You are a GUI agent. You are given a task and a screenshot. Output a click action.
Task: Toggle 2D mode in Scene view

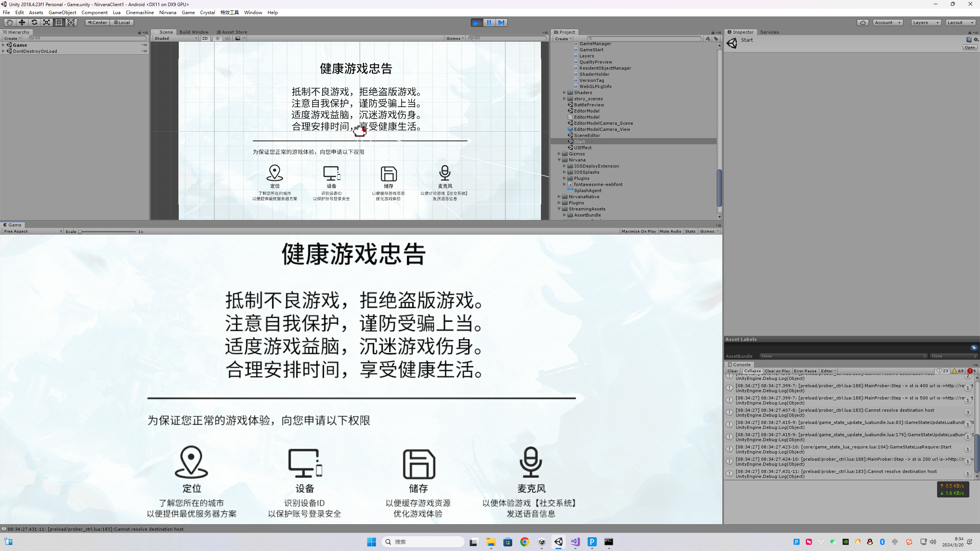[205, 38]
